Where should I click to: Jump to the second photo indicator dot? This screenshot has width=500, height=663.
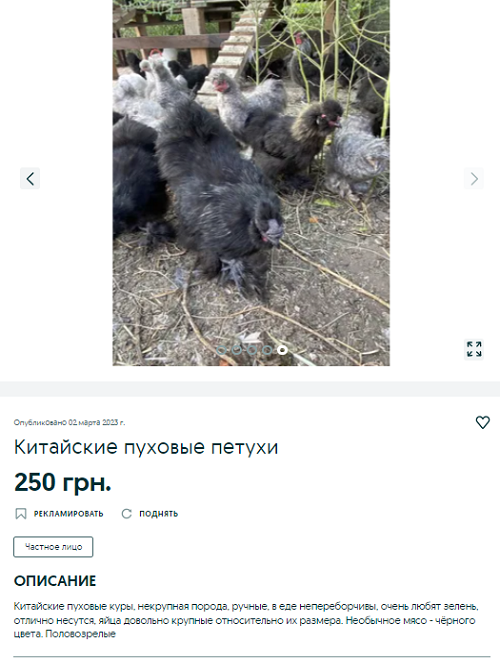(x=237, y=350)
